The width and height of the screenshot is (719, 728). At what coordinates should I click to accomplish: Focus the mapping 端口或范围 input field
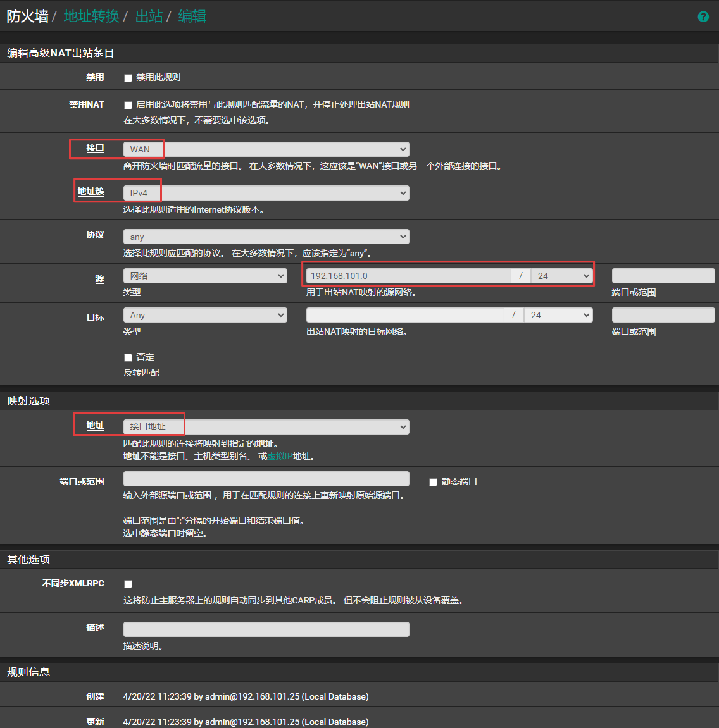[x=266, y=479]
